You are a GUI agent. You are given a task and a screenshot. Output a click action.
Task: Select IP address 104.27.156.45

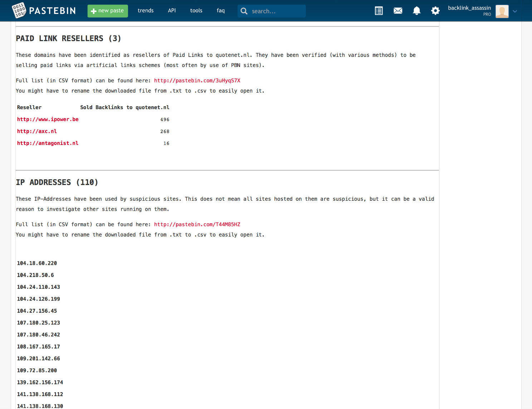click(x=37, y=311)
